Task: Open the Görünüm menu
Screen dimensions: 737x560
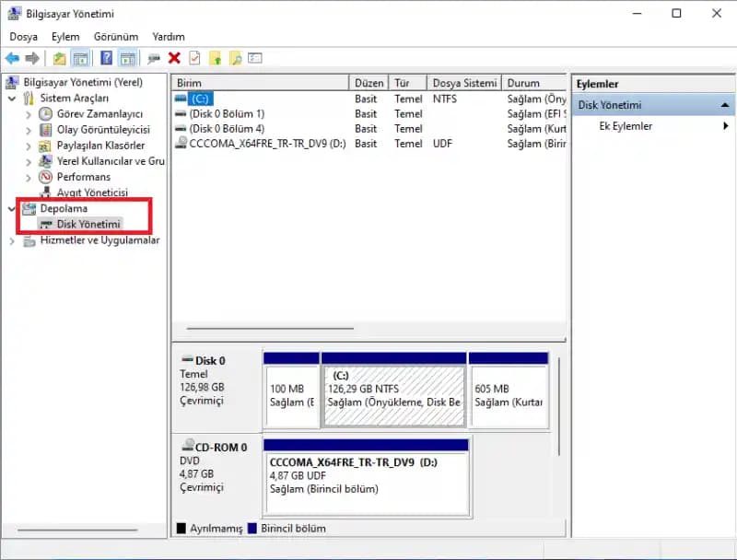Action: 116,37
